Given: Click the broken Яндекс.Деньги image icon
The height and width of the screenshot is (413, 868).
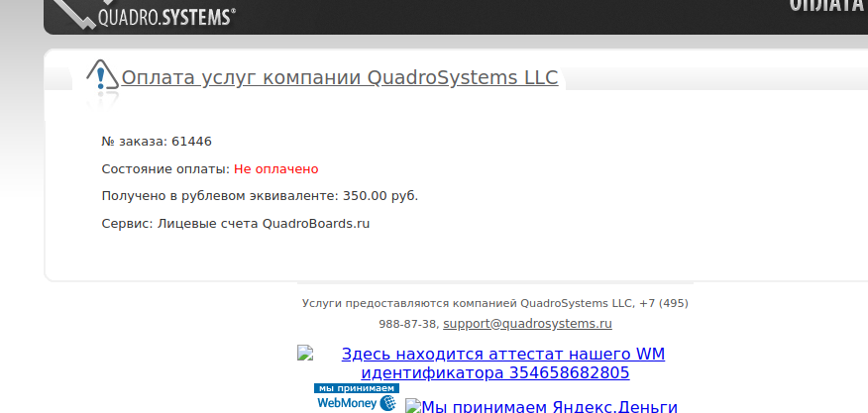Looking at the screenshot, I should tap(413, 406).
